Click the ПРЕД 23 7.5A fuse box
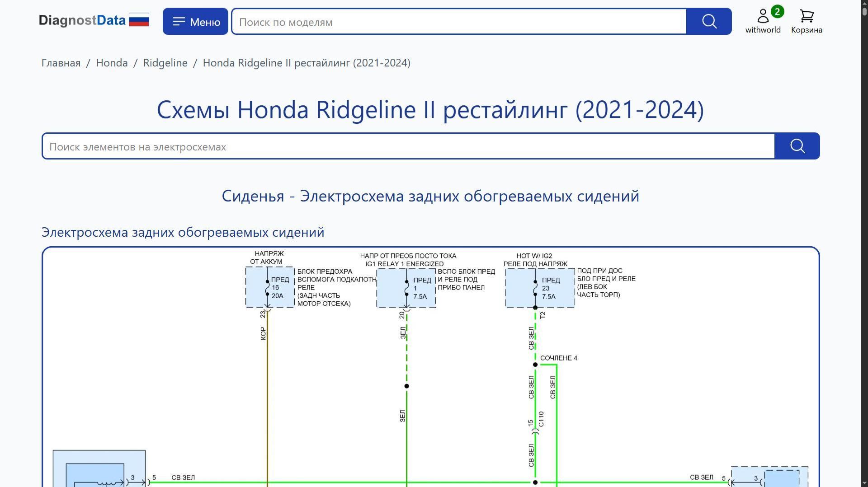The image size is (868, 487). point(540,288)
